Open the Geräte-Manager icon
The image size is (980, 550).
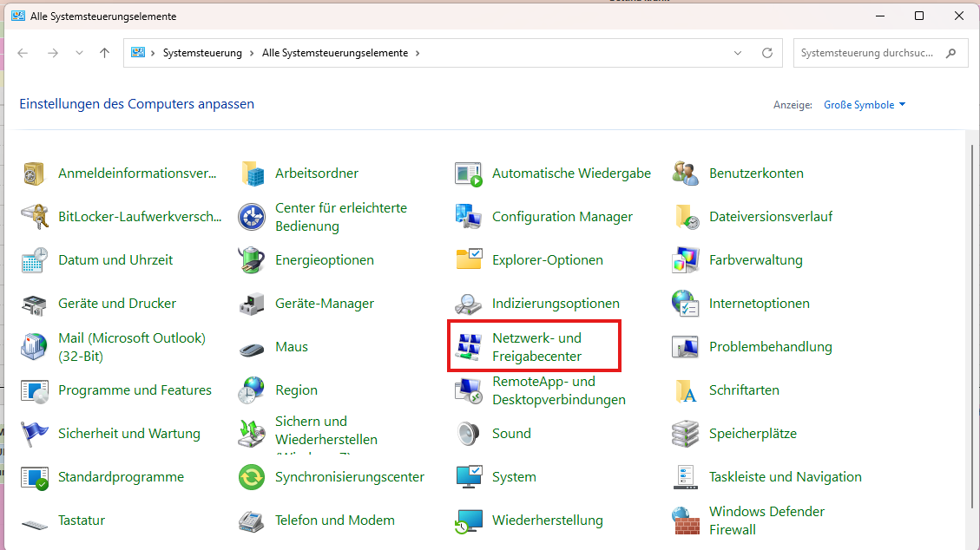pos(252,304)
